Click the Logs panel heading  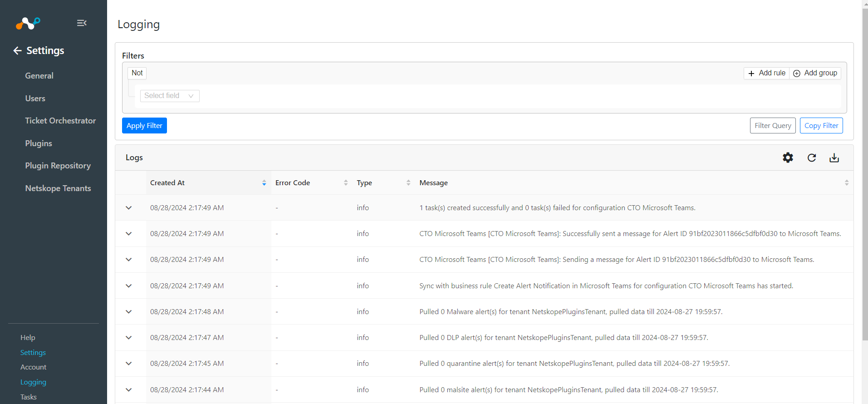tap(134, 158)
